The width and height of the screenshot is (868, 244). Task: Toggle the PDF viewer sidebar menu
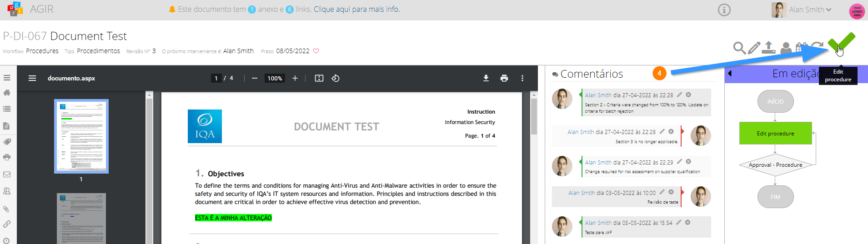[32, 78]
